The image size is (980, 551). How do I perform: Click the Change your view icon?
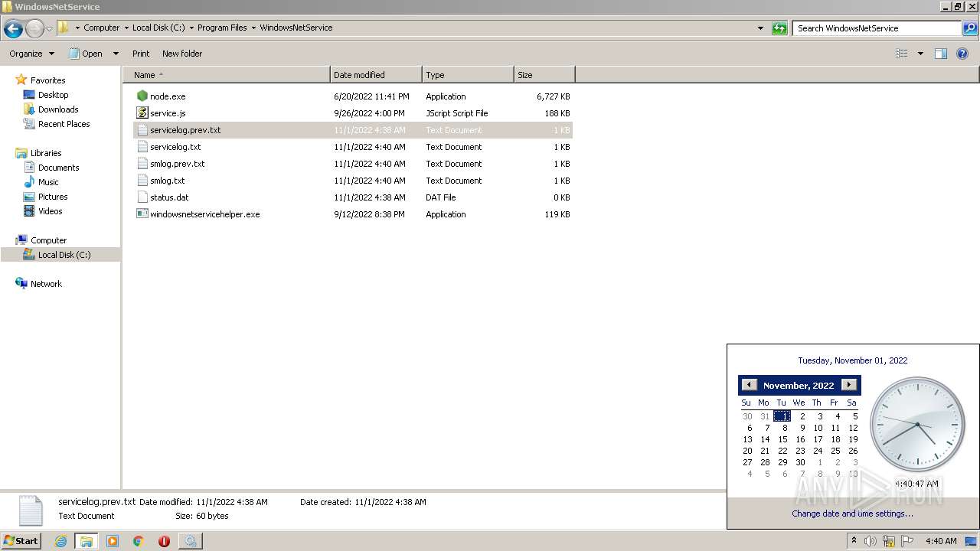(x=902, y=54)
